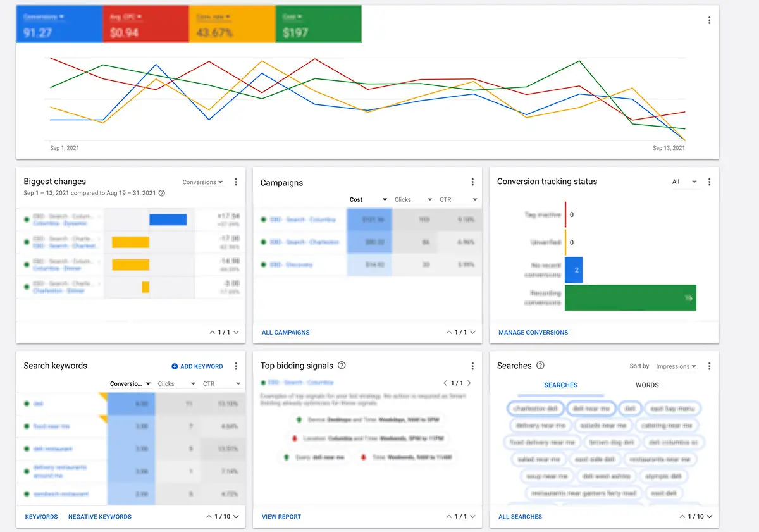This screenshot has width=759, height=532.
Task: Open the Biggest changes three-dot menu
Action: 236,182
